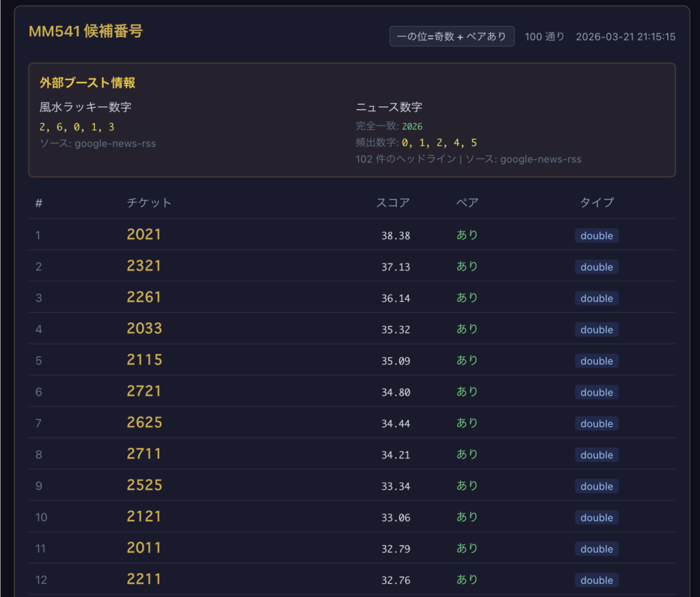Click the あり pair indicator for ticket 2011
Image resolution: width=700 pixels, height=597 pixels.
pos(467,549)
